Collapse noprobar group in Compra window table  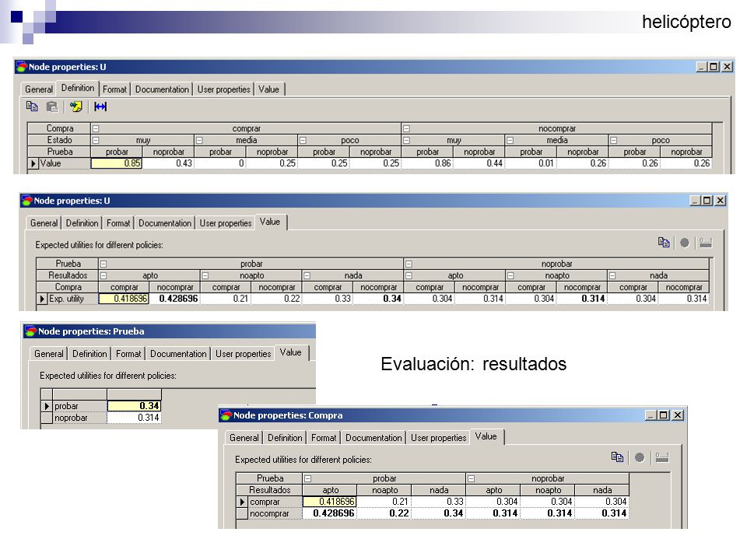coord(472,478)
